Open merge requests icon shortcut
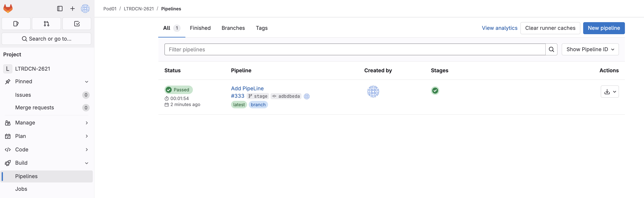This screenshot has width=644, height=198. point(47,24)
